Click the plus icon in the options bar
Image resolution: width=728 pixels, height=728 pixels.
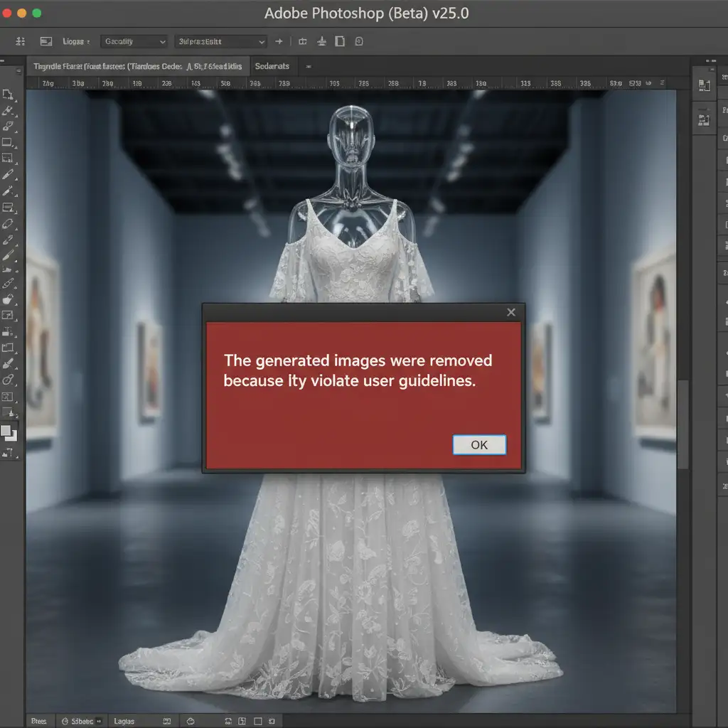click(x=279, y=42)
